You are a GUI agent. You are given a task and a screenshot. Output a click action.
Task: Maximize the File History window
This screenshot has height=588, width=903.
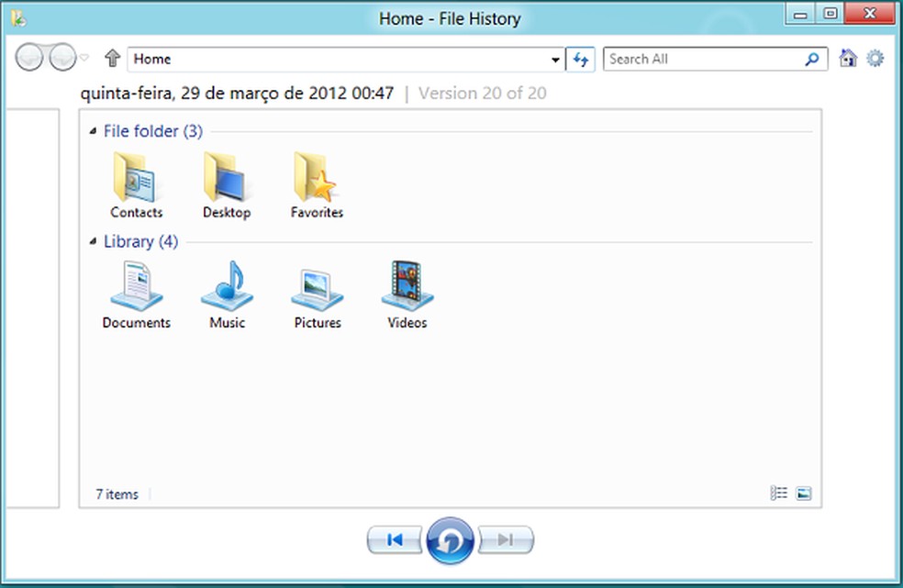[x=830, y=15]
